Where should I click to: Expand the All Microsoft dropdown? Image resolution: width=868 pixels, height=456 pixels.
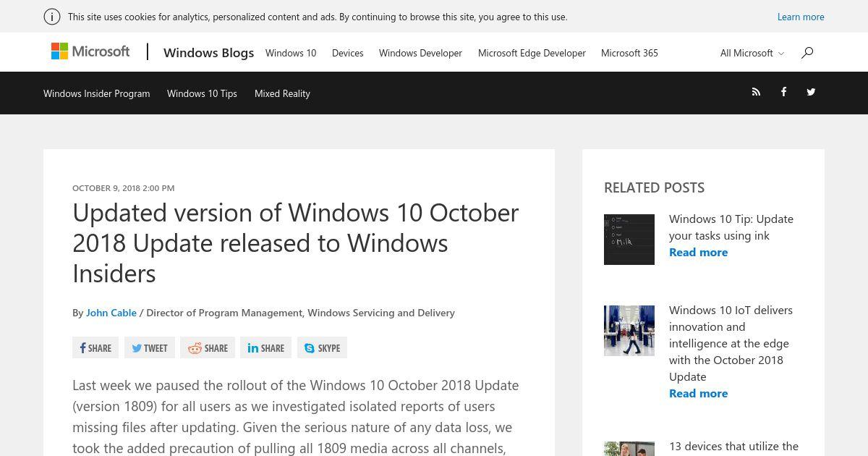752,53
